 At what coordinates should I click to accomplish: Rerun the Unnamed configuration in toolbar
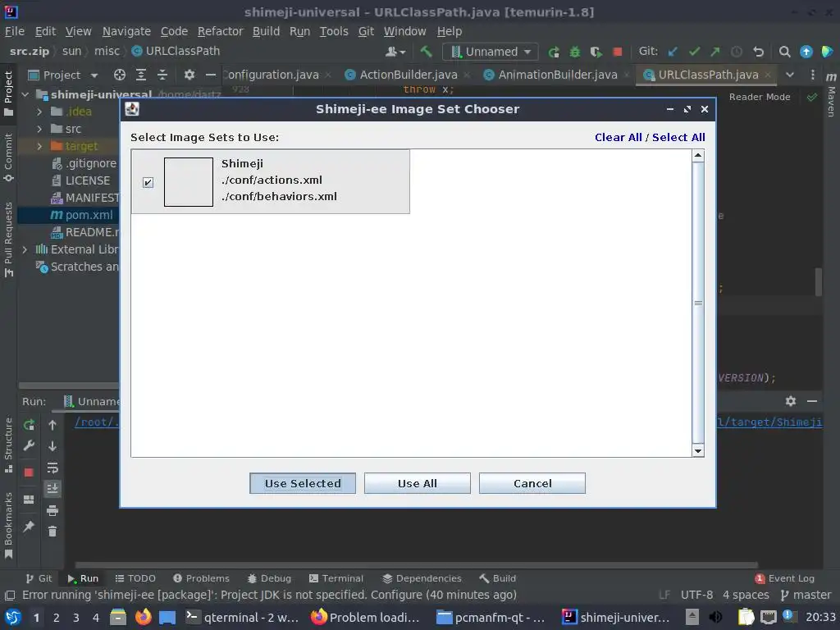(554, 52)
